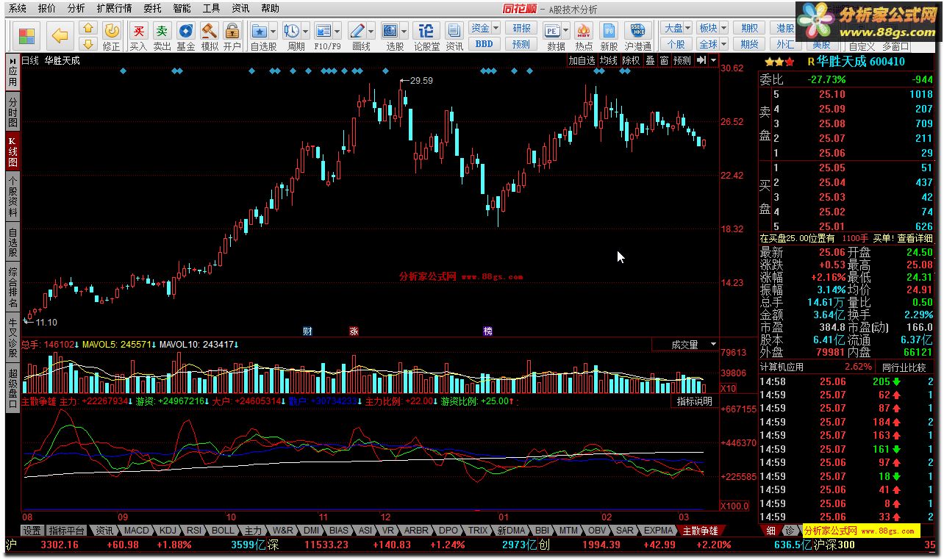This screenshot has width=944, height=560.
Task: Click the 修正 refresh icon
Action: click(111, 31)
